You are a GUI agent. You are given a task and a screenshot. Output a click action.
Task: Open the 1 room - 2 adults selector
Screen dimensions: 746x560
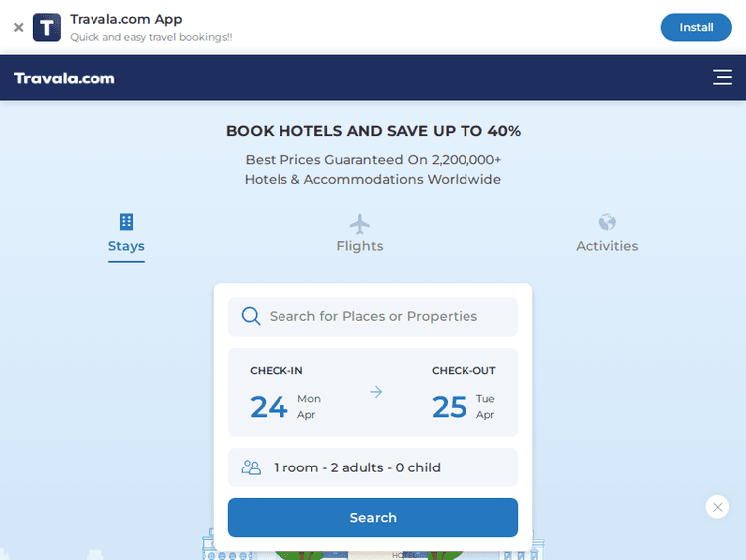373,467
